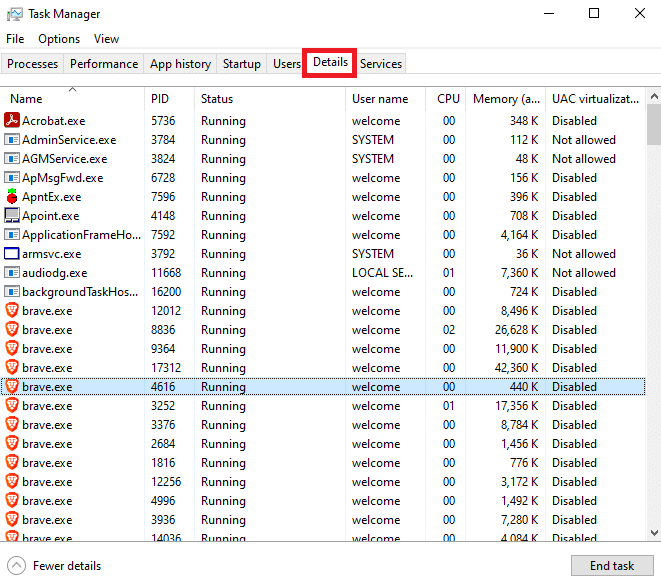This screenshot has height=587, width=661.
Task: Click Brave icon for PID 3252
Action: [12, 405]
